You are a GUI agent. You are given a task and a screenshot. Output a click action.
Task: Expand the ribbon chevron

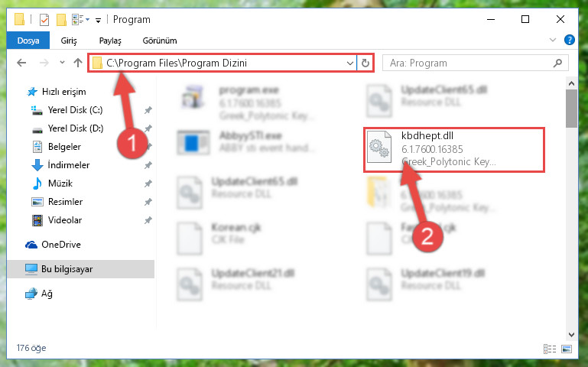click(552, 40)
